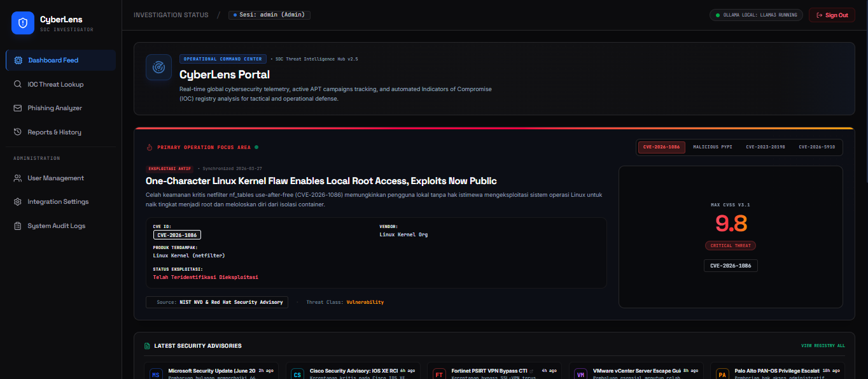Open Dashboard Feed in sidebar
This screenshot has height=379, width=868.
tap(61, 60)
